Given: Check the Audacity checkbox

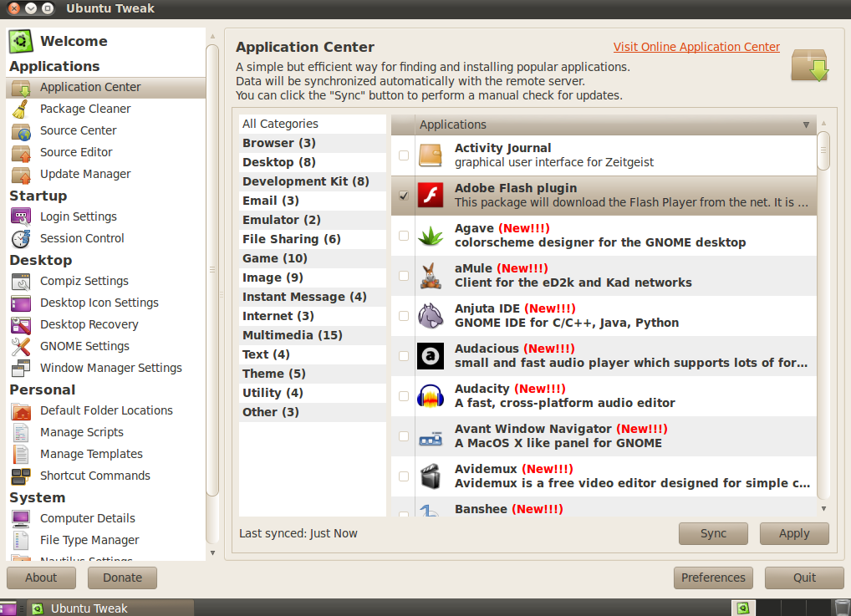Looking at the screenshot, I should [404, 396].
